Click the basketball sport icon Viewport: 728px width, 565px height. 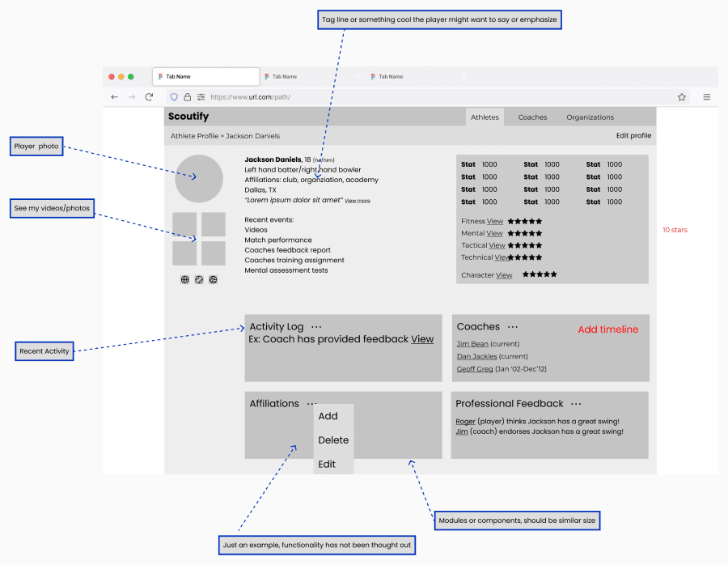tap(185, 279)
